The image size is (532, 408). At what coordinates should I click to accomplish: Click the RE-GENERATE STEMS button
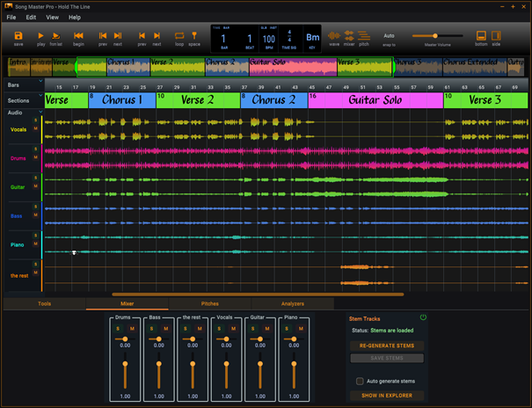click(x=386, y=346)
